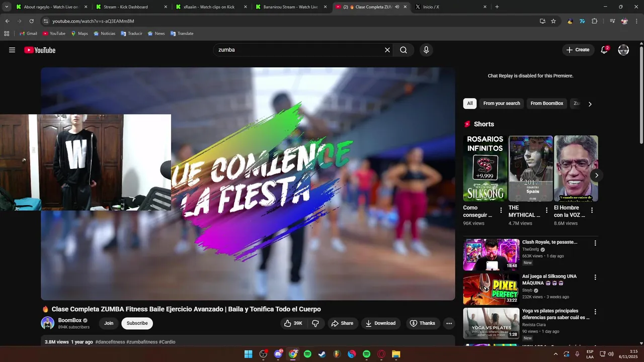Subscribe to BoomBox channel

coord(137,323)
